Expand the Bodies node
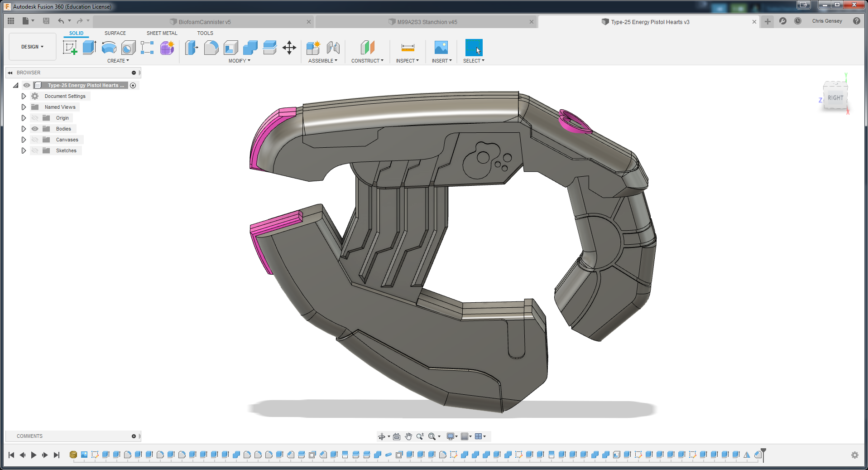 (24, 129)
